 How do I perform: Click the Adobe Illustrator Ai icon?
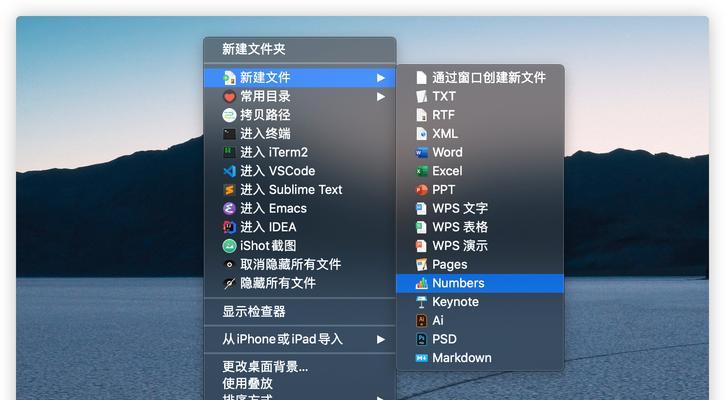421,320
